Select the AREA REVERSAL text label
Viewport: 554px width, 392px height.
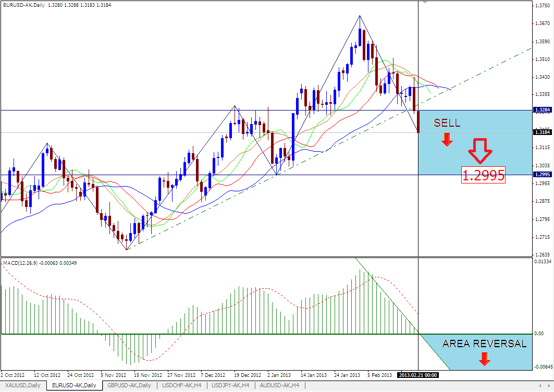tap(484, 344)
